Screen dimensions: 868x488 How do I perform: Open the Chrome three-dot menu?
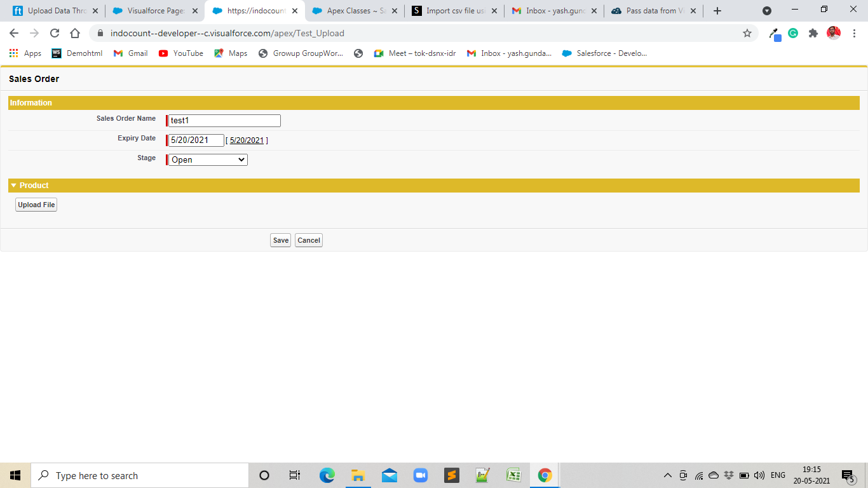click(x=853, y=33)
